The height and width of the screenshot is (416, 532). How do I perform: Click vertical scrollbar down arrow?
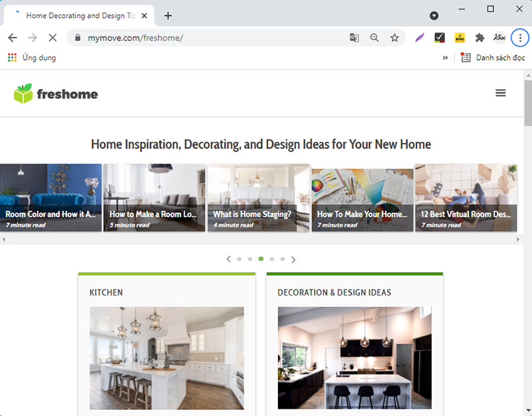tap(528, 411)
